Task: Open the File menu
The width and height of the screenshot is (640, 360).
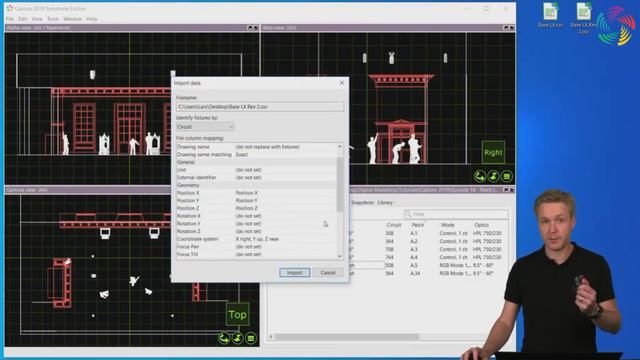Action: [10, 19]
